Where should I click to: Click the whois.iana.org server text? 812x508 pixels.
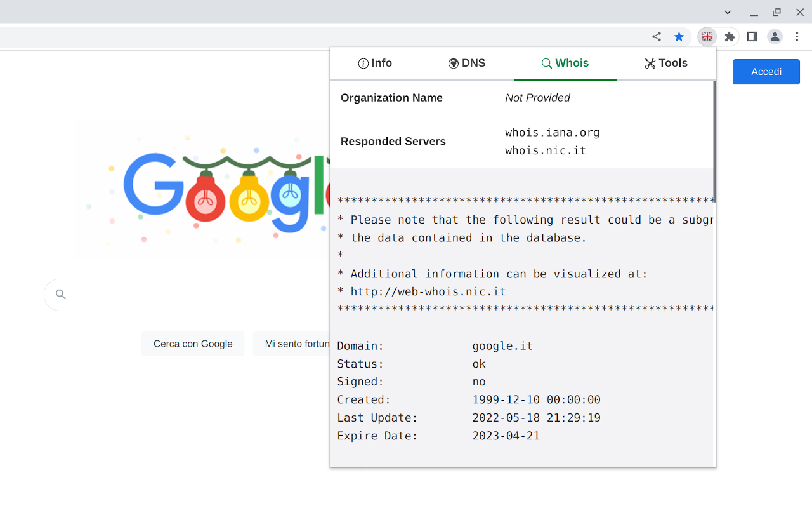point(553,133)
